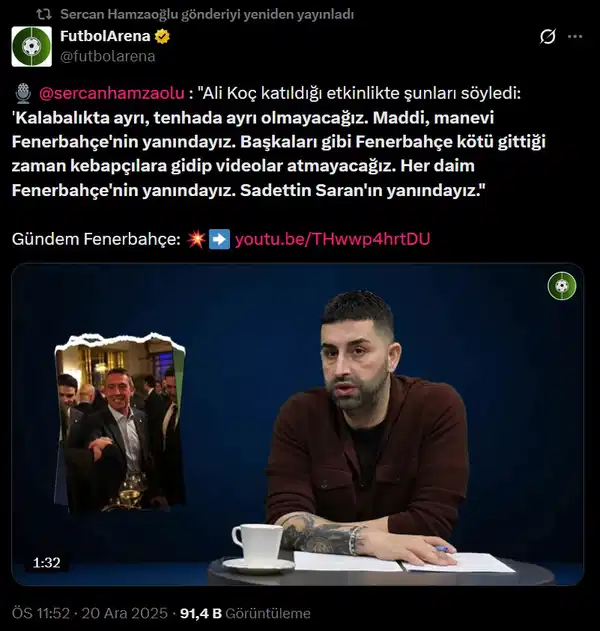Click the bold quoted tweet text
The width and height of the screenshot is (600, 631).
pos(278,154)
